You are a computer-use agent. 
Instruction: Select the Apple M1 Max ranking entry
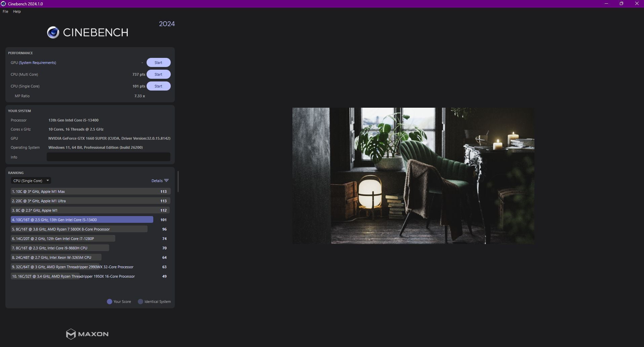coord(90,192)
